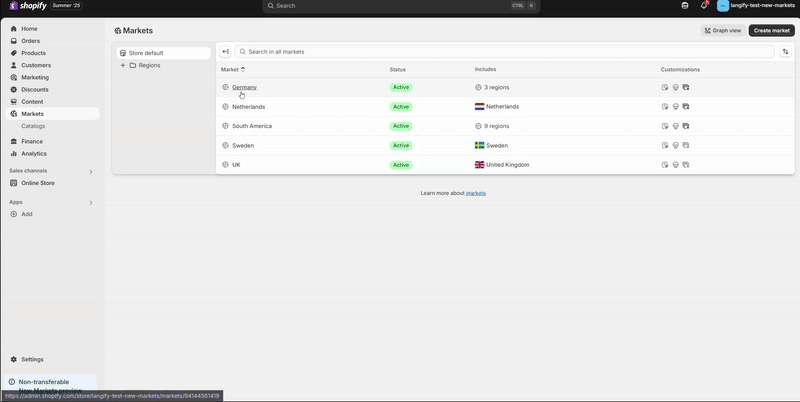This screenshot has width=800, height=402.
Task: Click the United Kingdom flag icon
Action: click(480, 165)
